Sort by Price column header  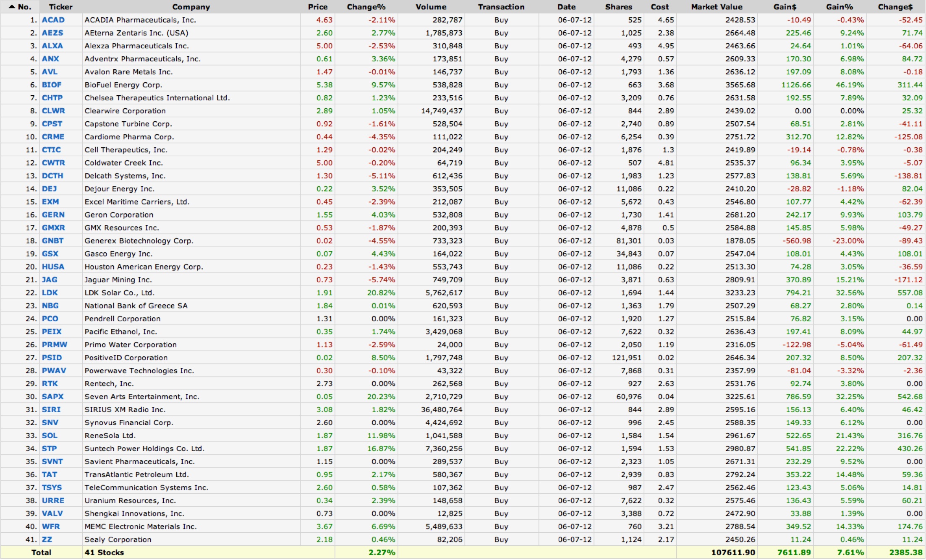pos(317,7)
